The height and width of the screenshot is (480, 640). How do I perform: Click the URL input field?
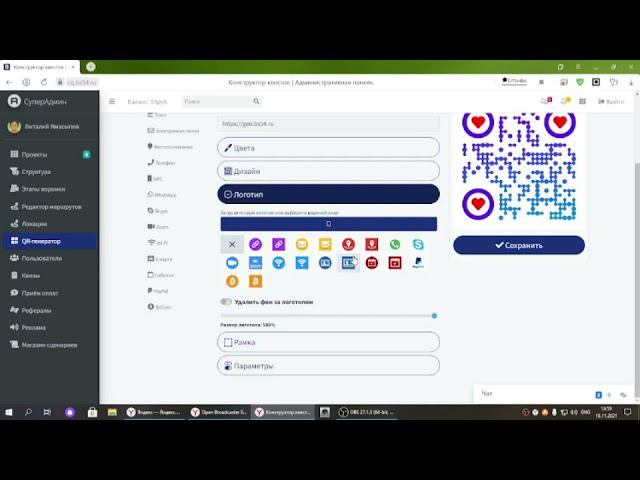point(329,123)
